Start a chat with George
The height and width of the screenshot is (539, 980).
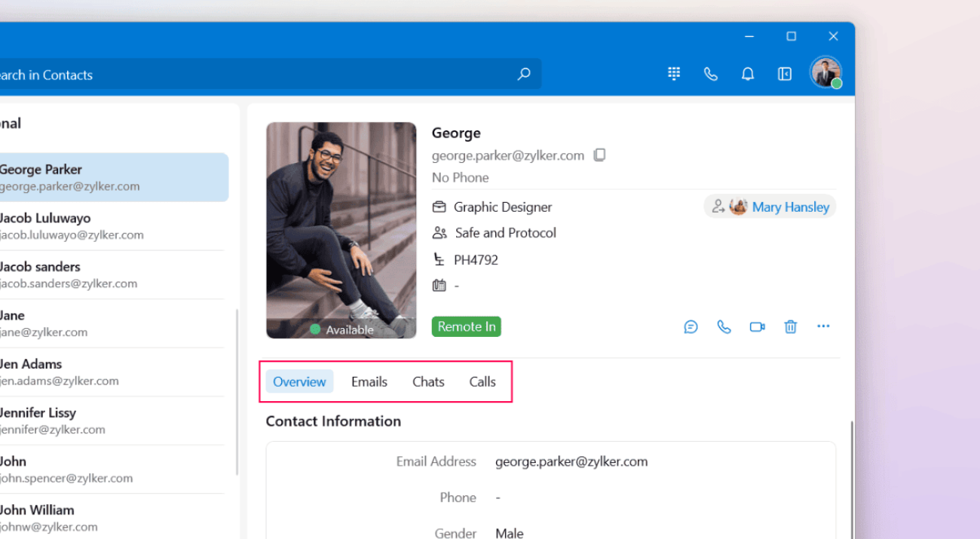(691, 326)
